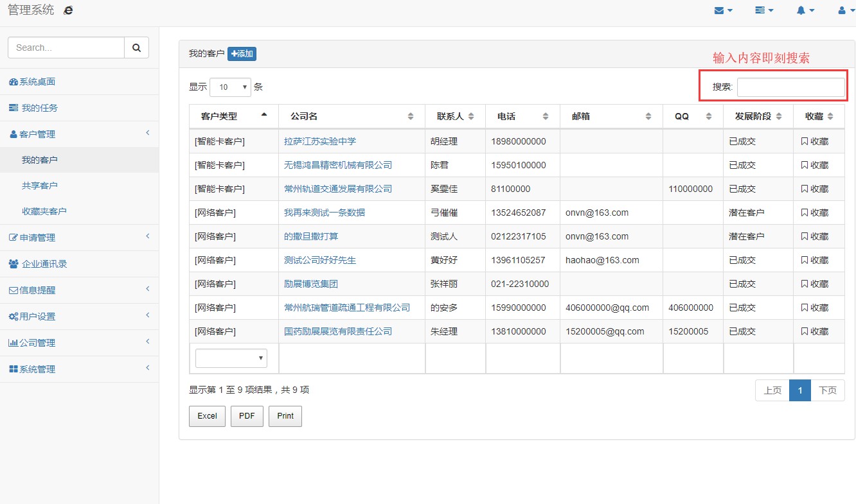The width and height of the screenshot is (856, 504).
Task: Sort table by 发展阶段 column
Action: pyautogui.click(x=779, y=117)
